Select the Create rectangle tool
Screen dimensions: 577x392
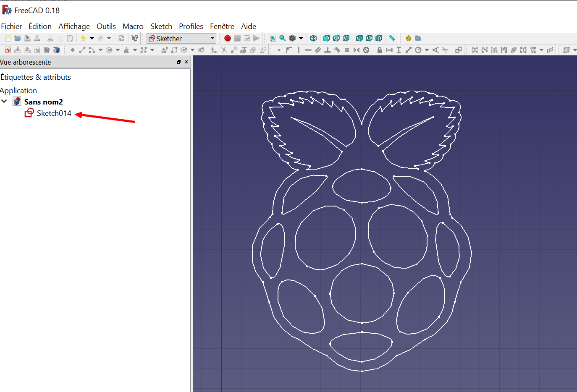(174, 50)
